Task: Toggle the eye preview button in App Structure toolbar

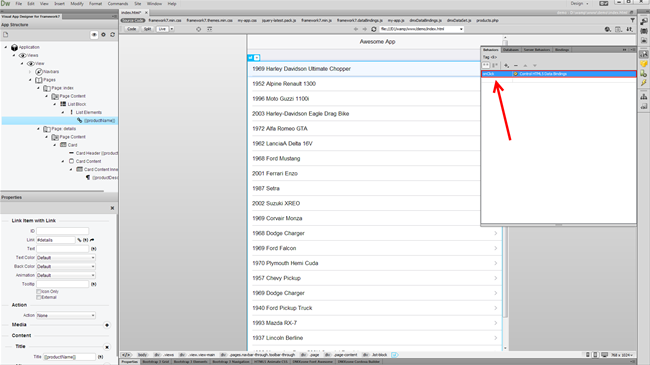Action: tap(94, 35)
